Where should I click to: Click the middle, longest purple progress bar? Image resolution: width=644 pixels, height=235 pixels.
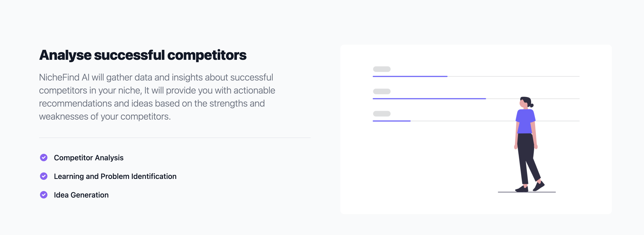429,99
